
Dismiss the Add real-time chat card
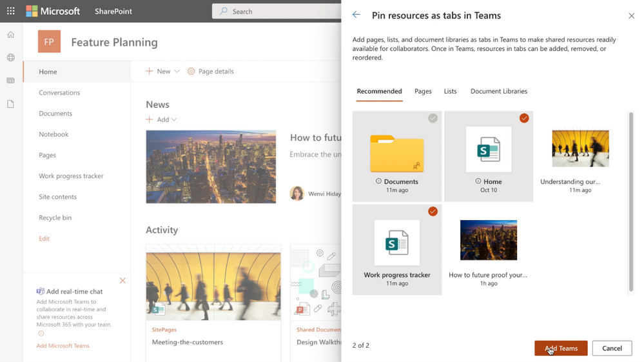122,281
